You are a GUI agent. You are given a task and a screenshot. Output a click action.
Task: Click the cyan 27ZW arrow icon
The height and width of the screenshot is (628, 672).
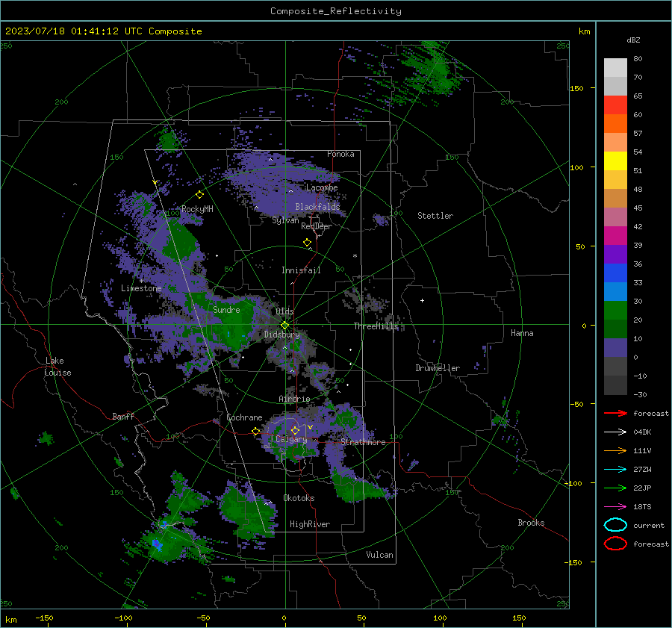pos(615,470)
